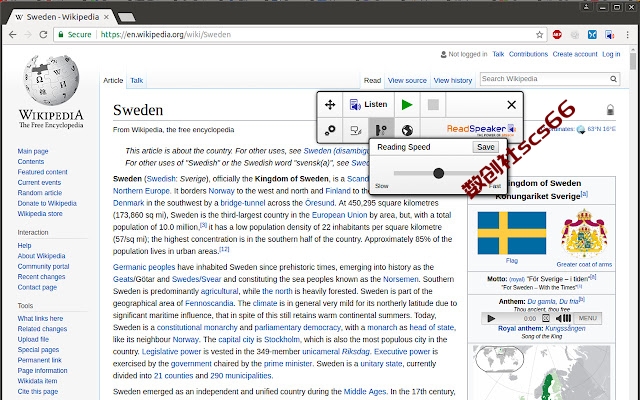Open the View history tab

pos(453,80)
